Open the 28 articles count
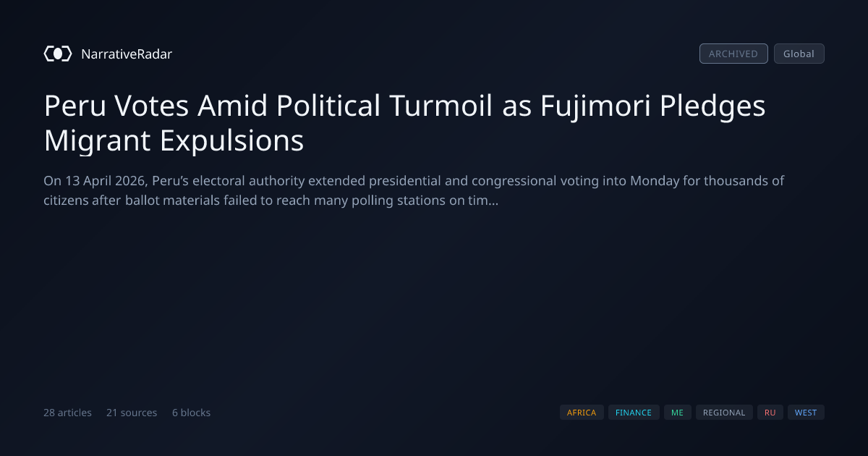Viewport: 868px width, 456px height. tap(67, 413)
